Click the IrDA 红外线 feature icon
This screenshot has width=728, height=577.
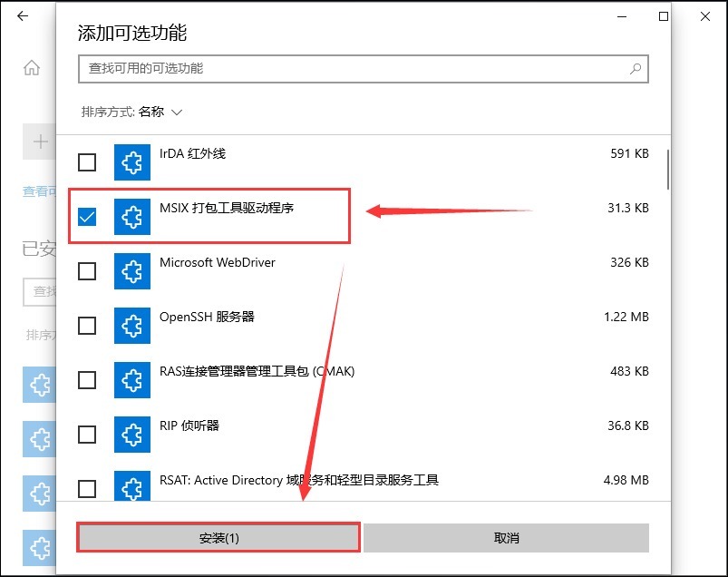point(132,162)
